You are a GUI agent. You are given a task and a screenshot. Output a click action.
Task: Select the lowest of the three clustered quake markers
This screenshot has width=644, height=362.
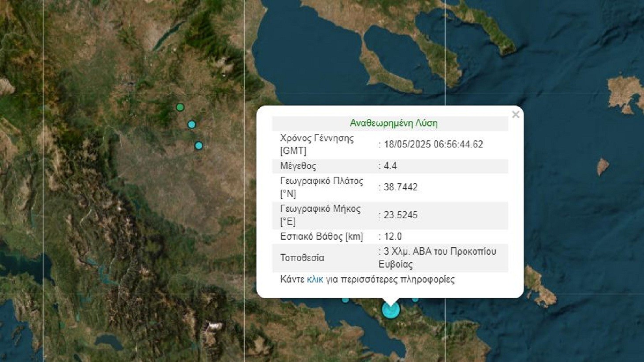pyautogui.click(x=199, y=146)
